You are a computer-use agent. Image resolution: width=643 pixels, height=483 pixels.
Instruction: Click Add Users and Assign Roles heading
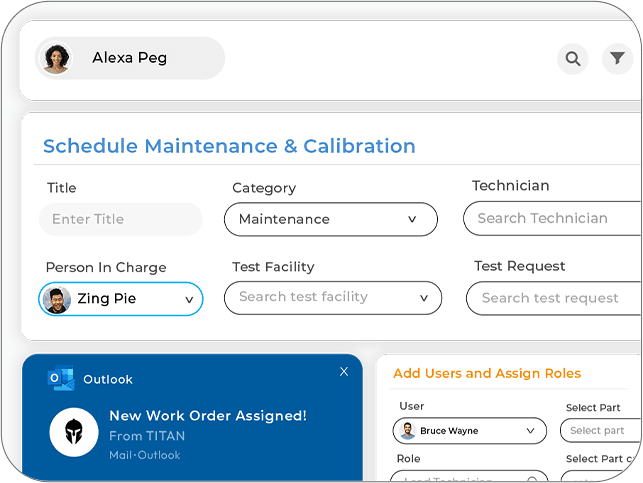click(x=487, y=373)
